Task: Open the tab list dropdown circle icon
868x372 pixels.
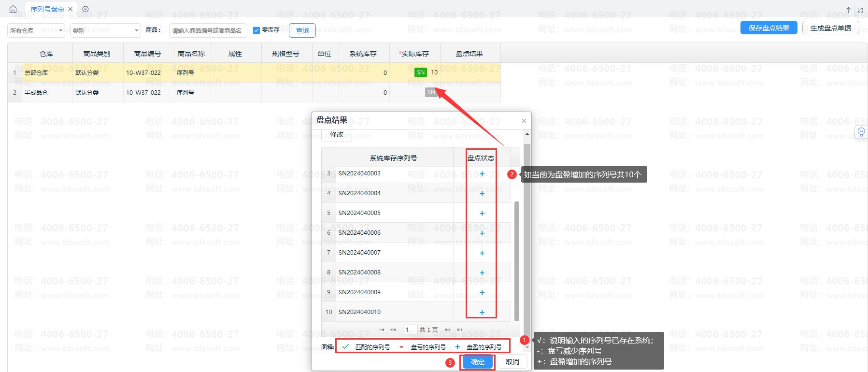Action: click(85, 9)
